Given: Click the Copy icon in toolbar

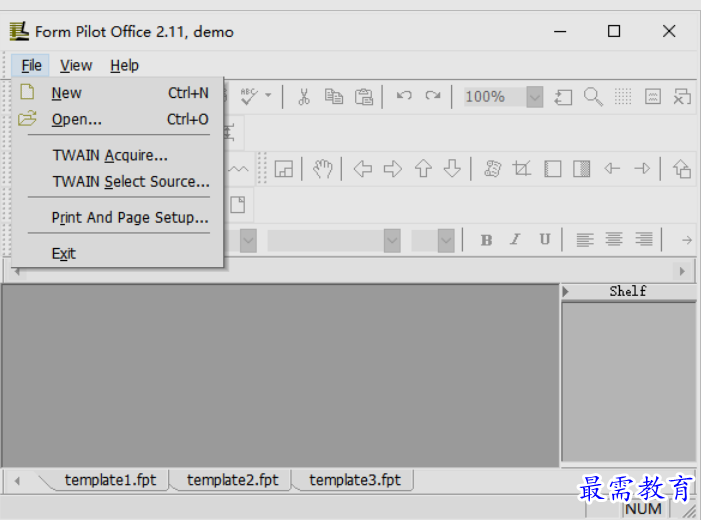Looking at the screenshot, I should pos(334,96).
